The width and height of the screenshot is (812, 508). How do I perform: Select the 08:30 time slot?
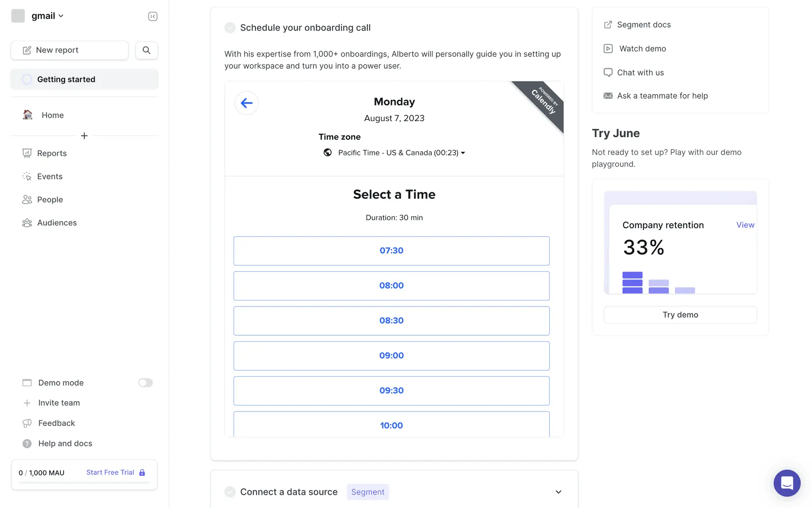(x=391, y=321)
